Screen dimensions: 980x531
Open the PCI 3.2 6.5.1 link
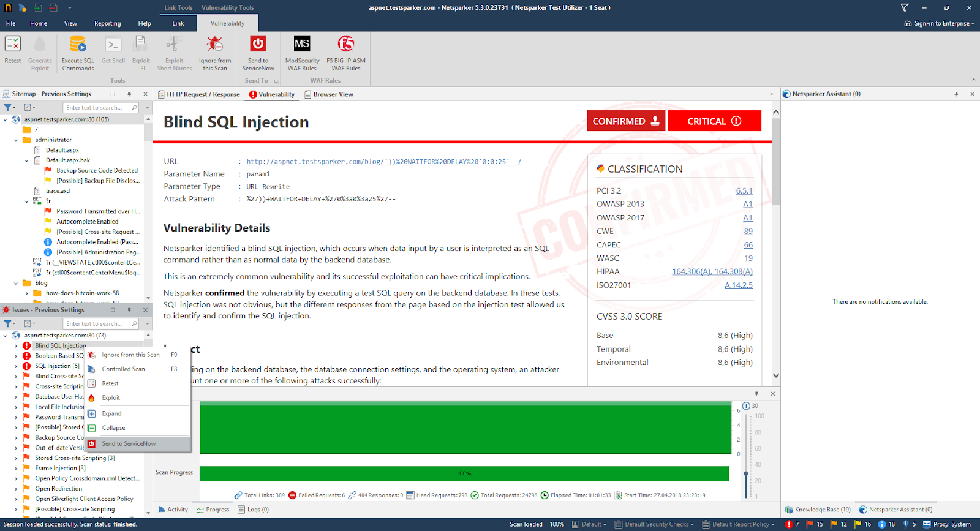[744, 191]
